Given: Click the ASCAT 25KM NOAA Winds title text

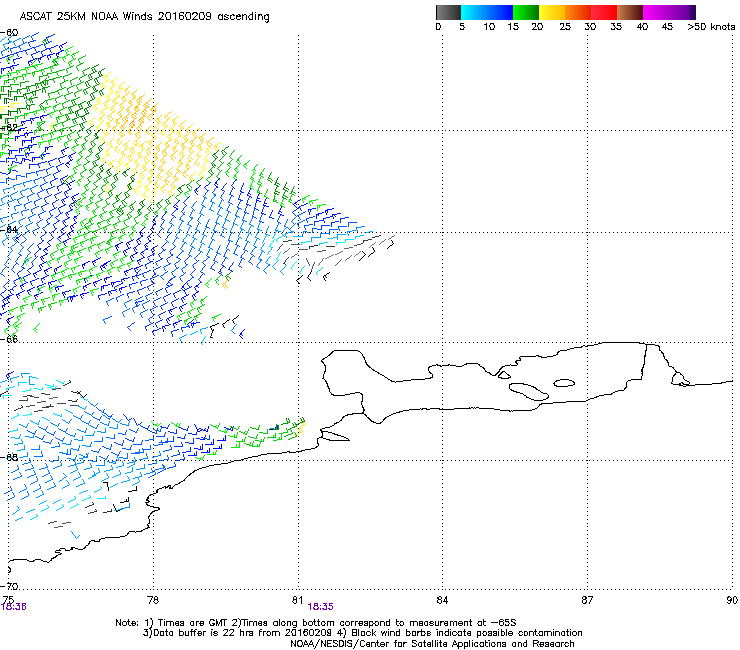Looking at the screenshot, I should (144, 17).
